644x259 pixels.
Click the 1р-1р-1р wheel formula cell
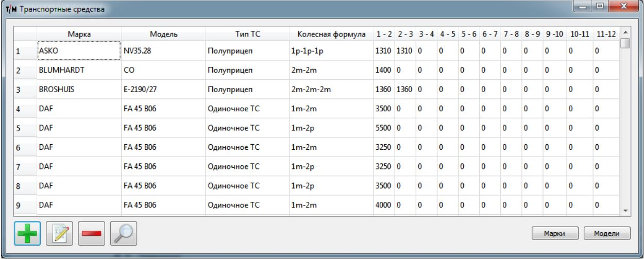[x=331, y=50]
